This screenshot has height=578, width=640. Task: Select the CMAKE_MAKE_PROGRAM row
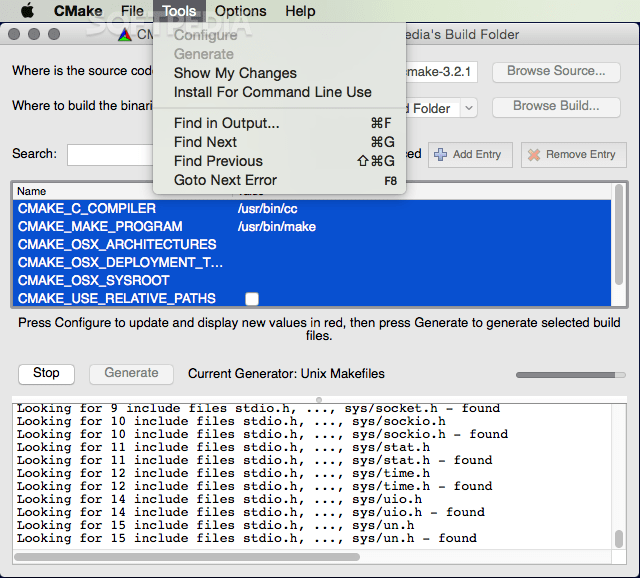tap(312, 227)
